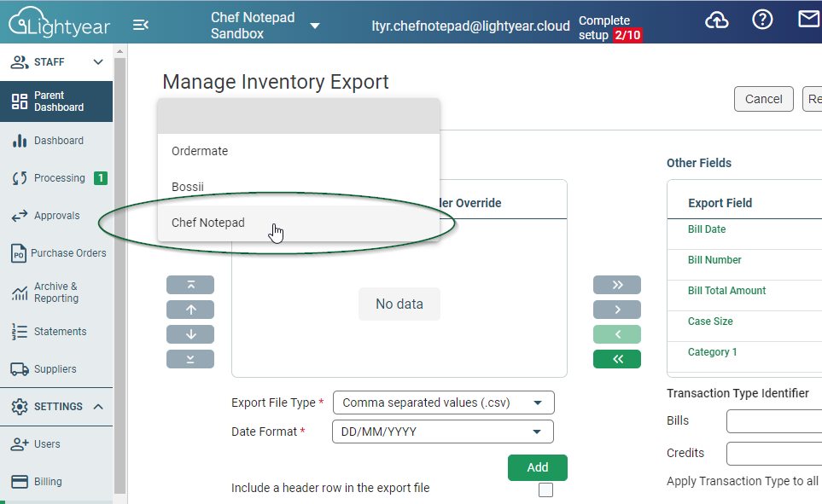The image size is (822, 504).
Task: Select Ordermate from the dropdown list
Action: [x=298, y=152]
